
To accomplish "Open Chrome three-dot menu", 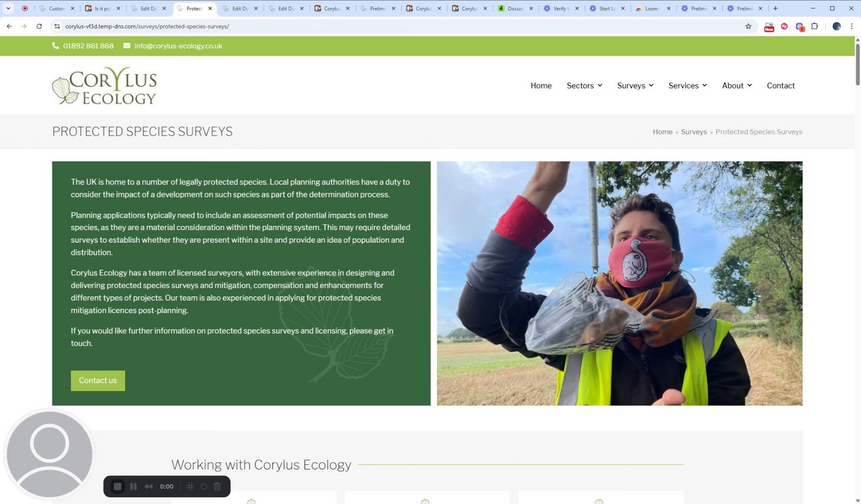I will point(852,26).
